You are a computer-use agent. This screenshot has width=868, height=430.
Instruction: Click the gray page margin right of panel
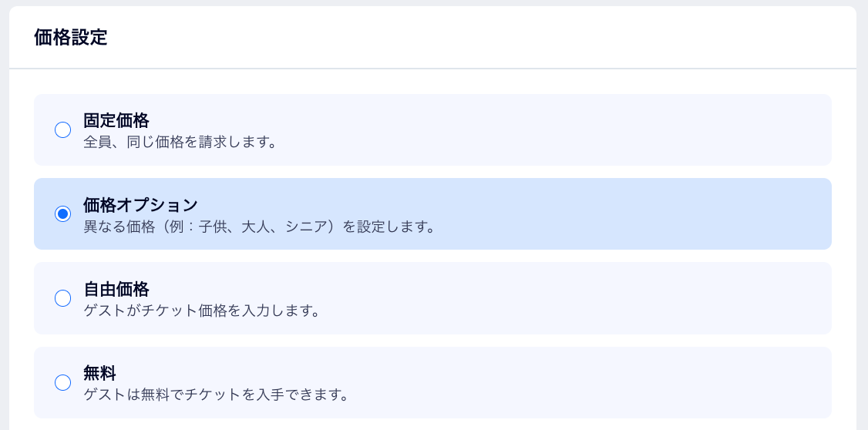pyautogui.click(x=863, y=231)
